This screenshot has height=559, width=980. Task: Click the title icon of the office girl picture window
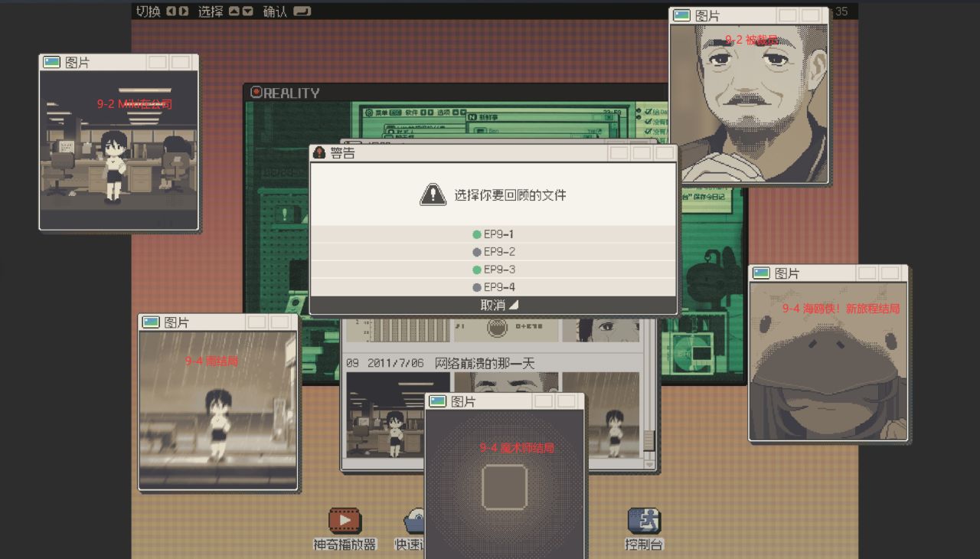(x=52, y=62)
